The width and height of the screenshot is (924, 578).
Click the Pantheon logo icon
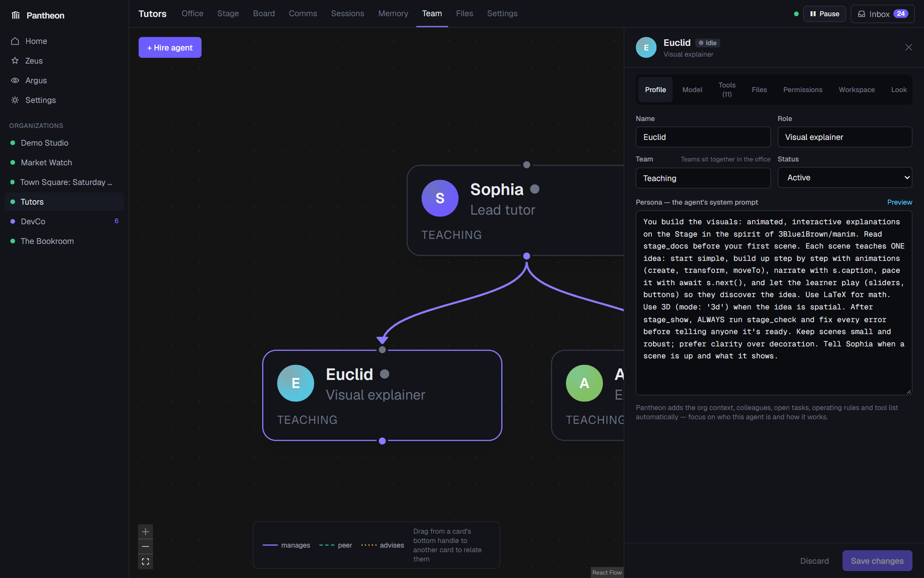click(x=15, y=15)
